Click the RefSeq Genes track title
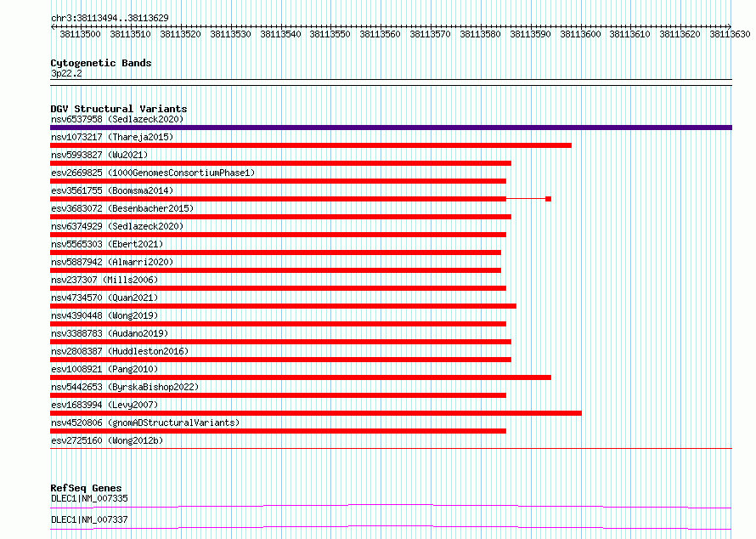This screenshot has width=756, height=539. (86, 488)
